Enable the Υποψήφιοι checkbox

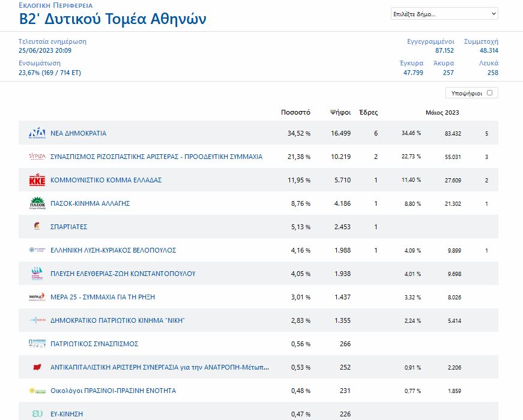pos(490,93)
